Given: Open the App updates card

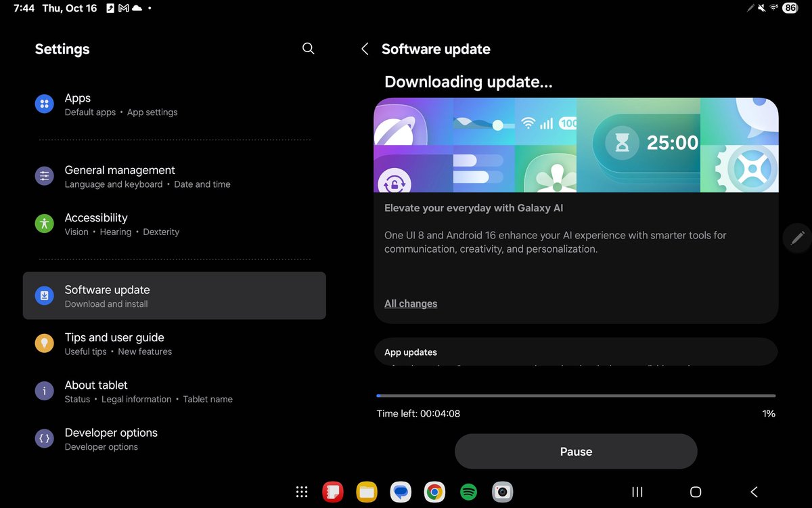Looking at the screenshot, I should (576, 352).
